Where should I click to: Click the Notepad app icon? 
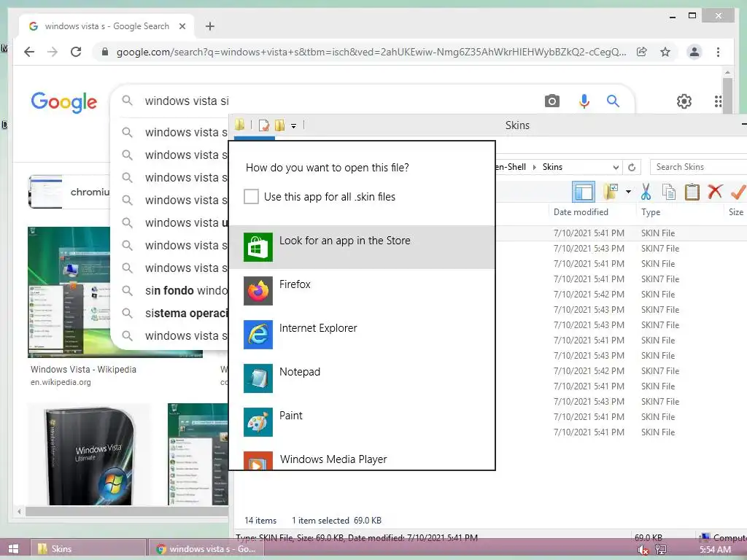tap(258, 378)
